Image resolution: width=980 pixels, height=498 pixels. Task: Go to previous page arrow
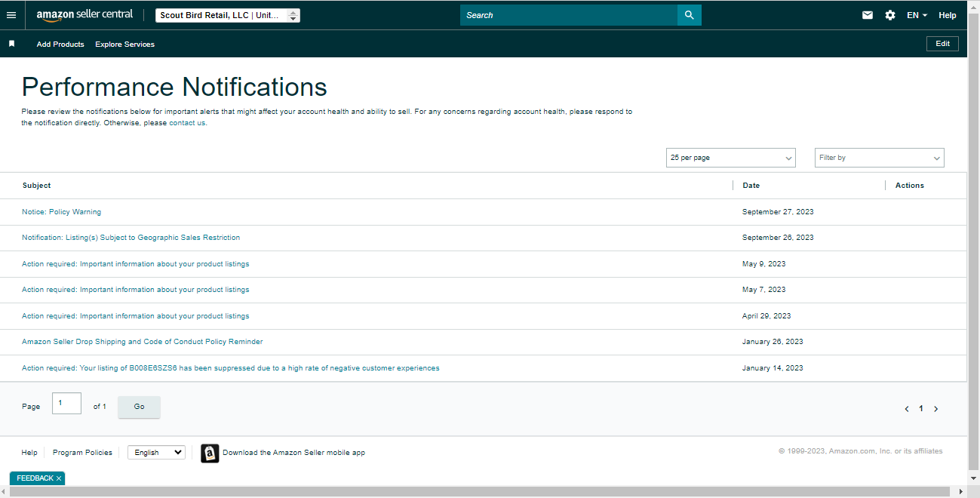click(907, 409)
